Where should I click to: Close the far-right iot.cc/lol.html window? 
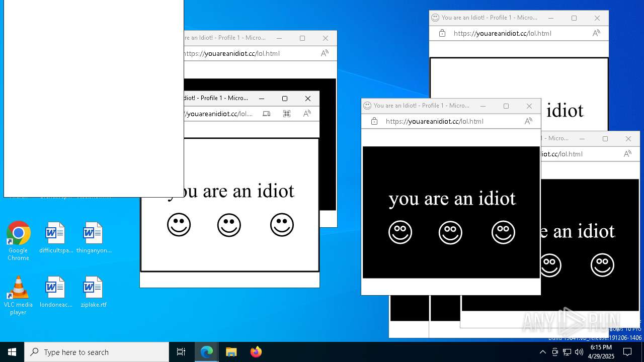click(x=628, y=139)
